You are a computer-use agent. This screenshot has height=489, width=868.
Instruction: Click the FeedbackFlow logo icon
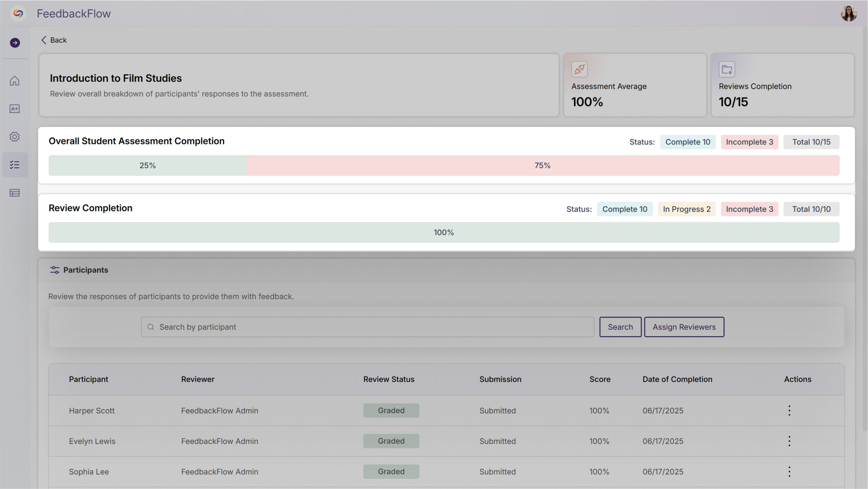(x=18, y=14)
